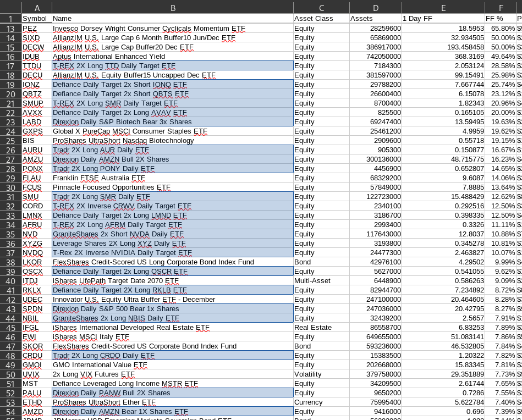522x420 pixels.
Task: Select FF % value 65.80%
Action: 501,29
